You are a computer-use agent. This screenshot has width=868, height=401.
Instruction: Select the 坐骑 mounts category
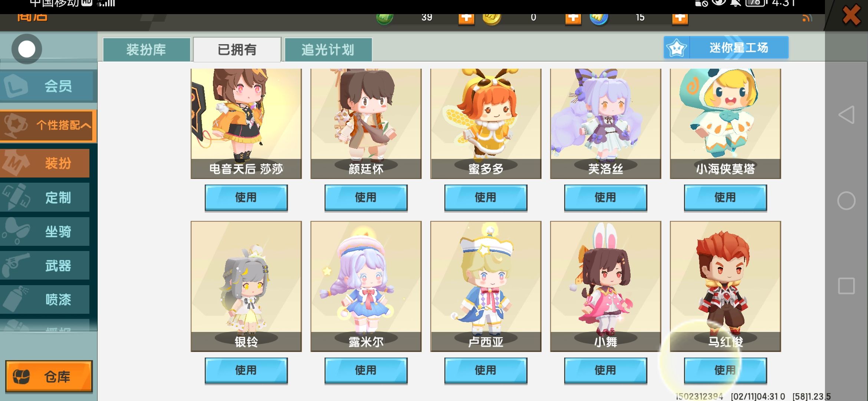[45, 232]
